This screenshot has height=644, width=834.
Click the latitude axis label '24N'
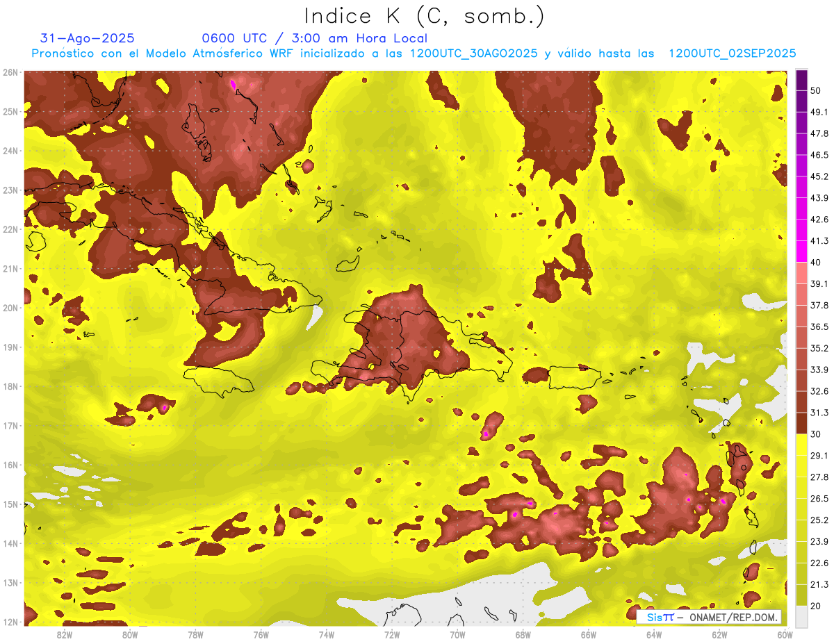(x=10, y=151)
